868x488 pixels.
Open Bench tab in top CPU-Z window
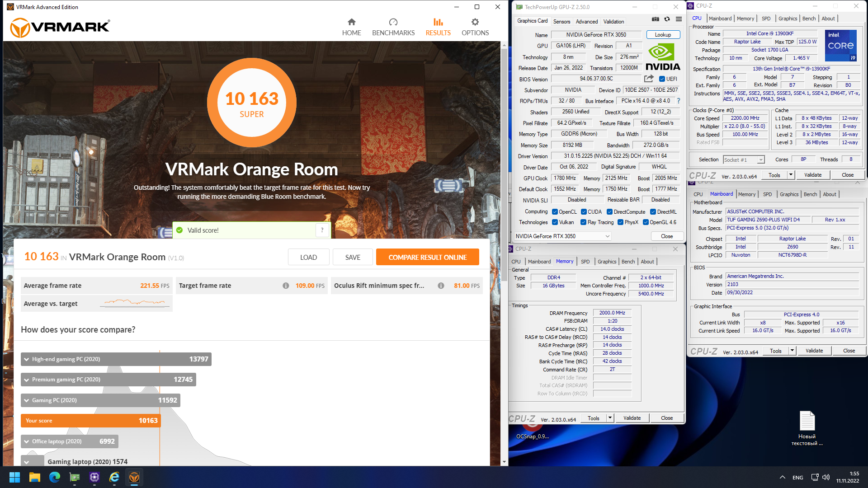pos(809,19)
